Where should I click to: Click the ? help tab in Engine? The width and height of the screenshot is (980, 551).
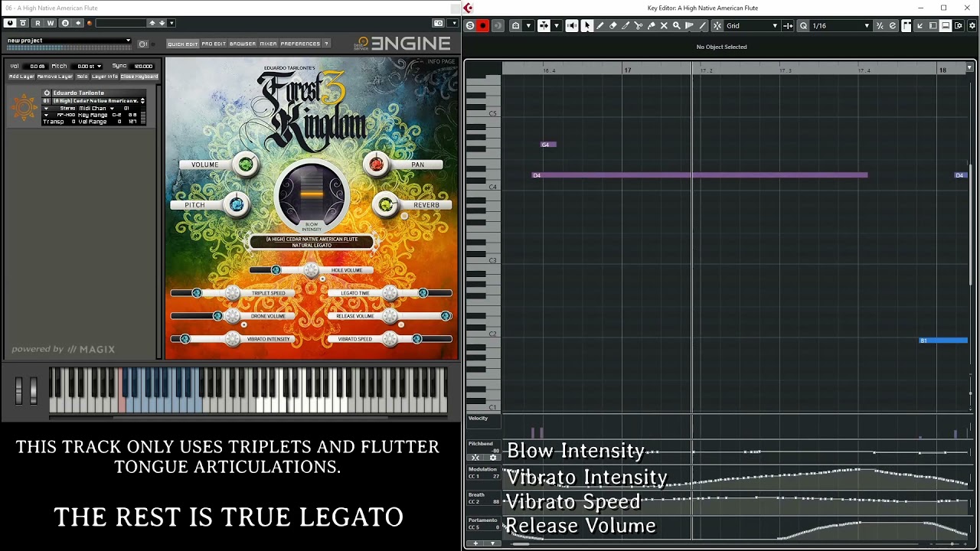[327, 44]
